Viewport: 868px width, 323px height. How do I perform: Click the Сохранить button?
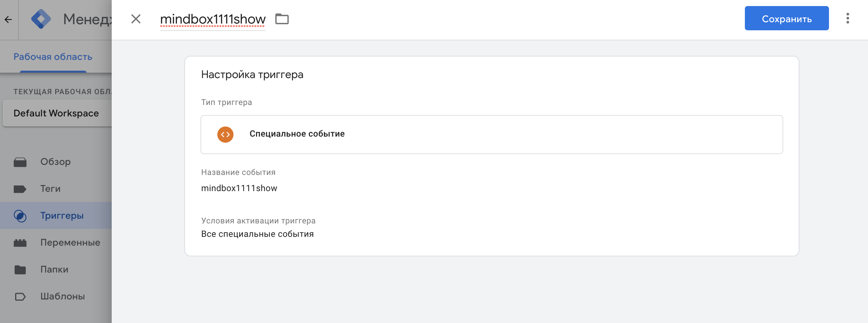click(x=787, y=19)
